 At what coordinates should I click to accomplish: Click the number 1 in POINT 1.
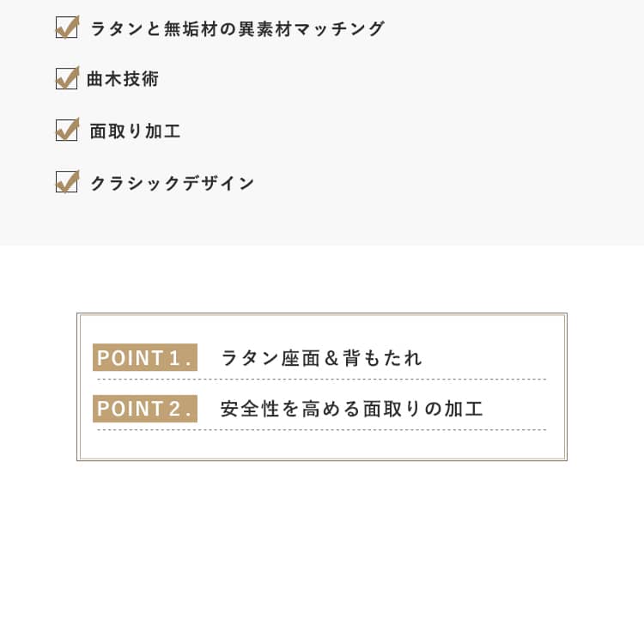(174, 358)
